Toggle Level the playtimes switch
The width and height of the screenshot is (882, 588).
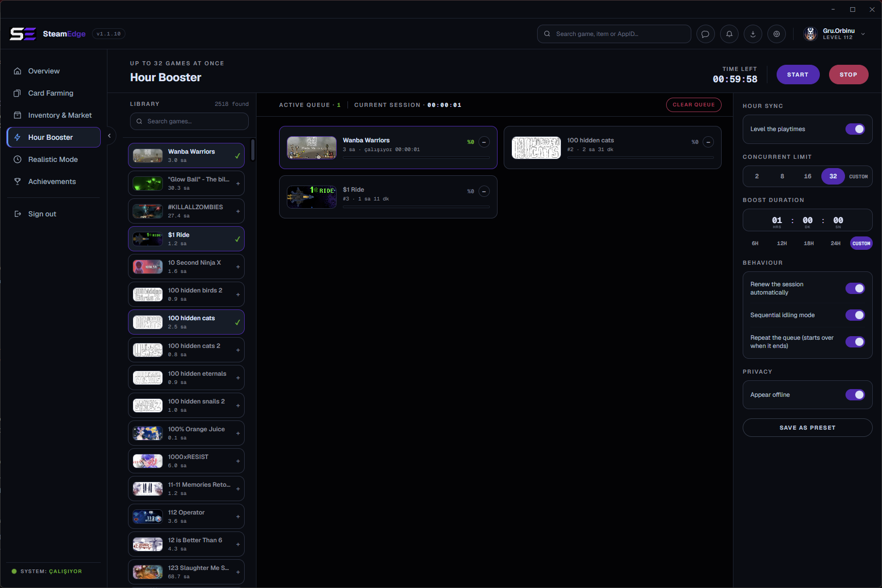(855, 129)
